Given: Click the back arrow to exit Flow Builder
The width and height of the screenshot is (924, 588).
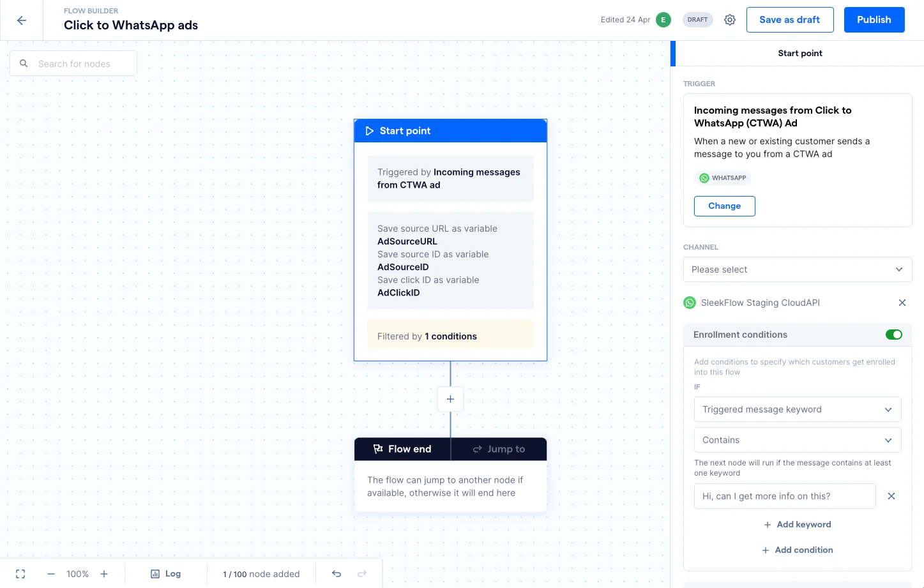Looking at the screenshot, I should tap(22, 20).
